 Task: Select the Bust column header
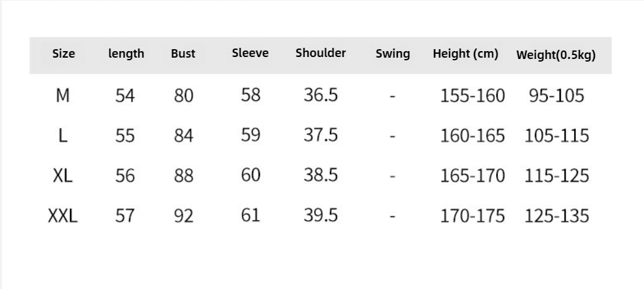183,54
